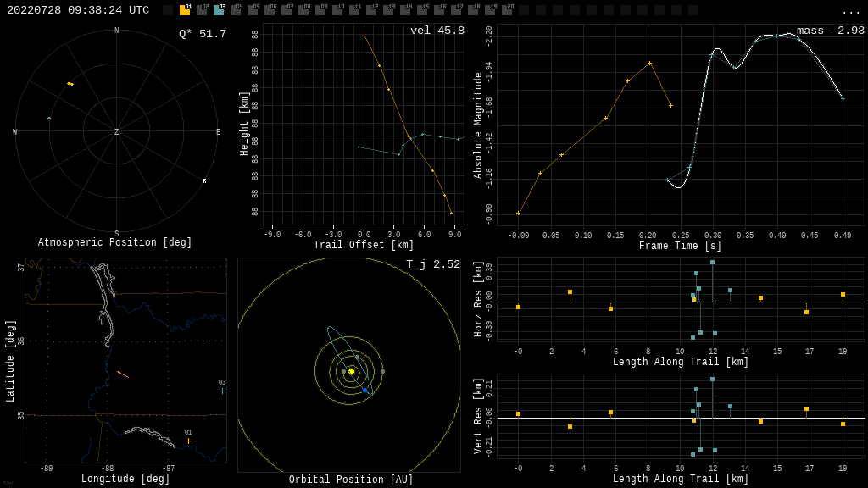This screenshot has height=488, width=868.
Task: Click the mass -2.93 readout
Action: pos(830,31)
